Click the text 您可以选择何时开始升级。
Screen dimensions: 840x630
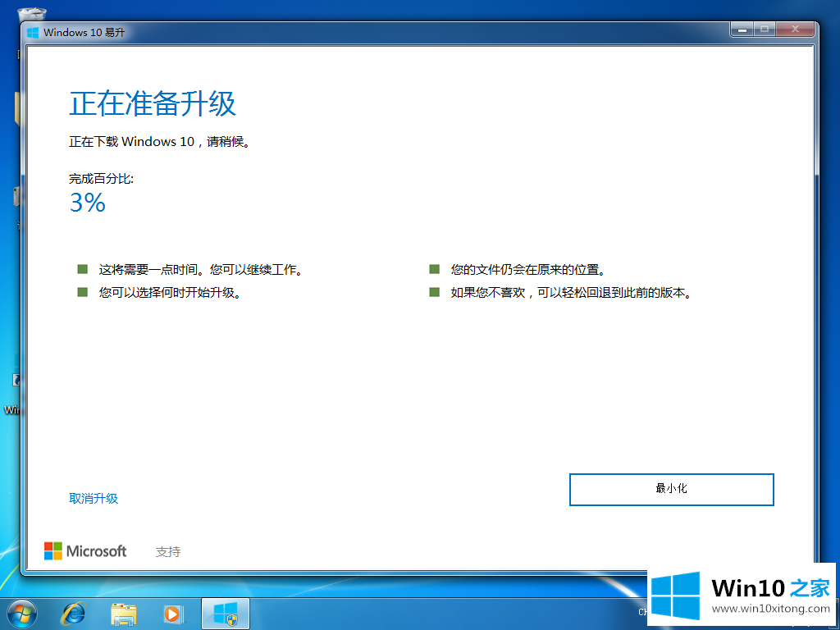point(170,293)
